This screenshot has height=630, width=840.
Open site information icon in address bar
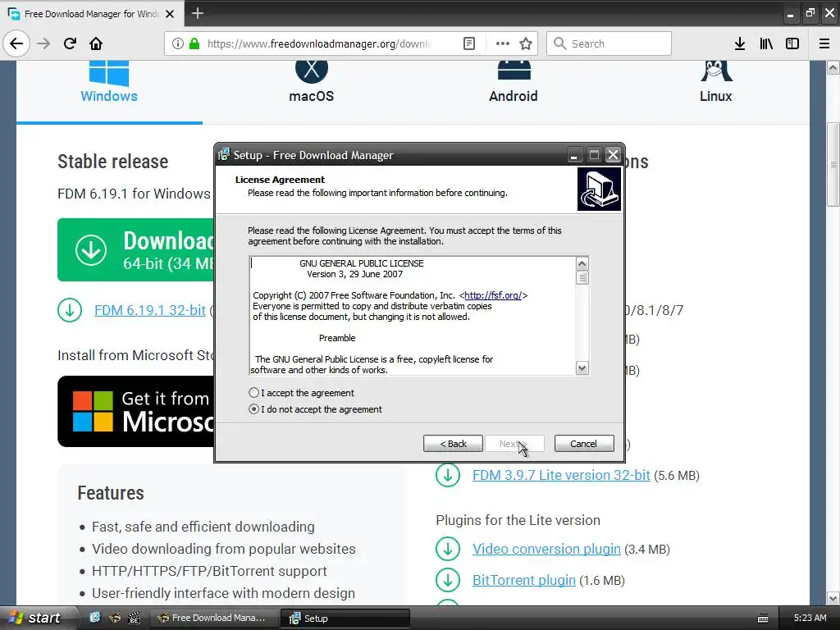tap(177, 43)
